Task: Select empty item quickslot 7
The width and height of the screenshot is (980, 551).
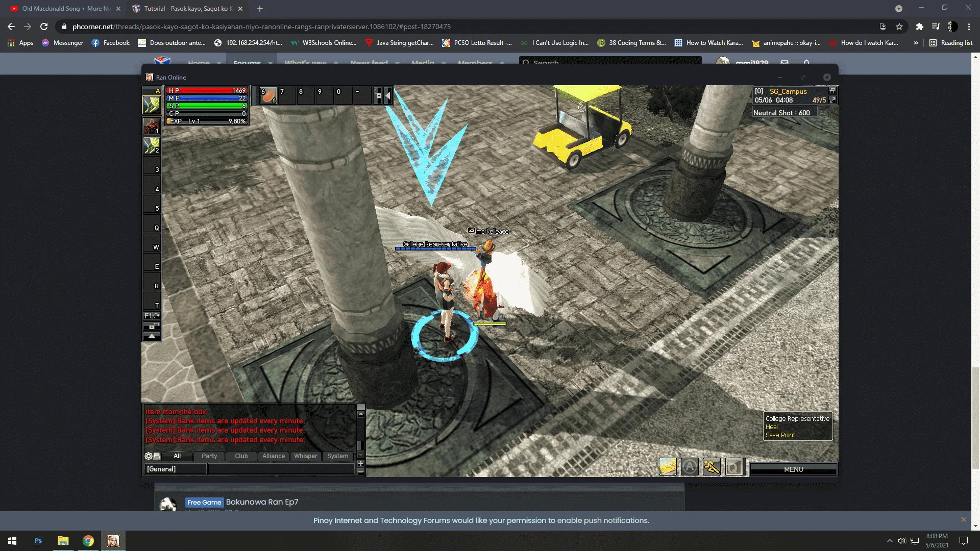Action: point(287,95)
